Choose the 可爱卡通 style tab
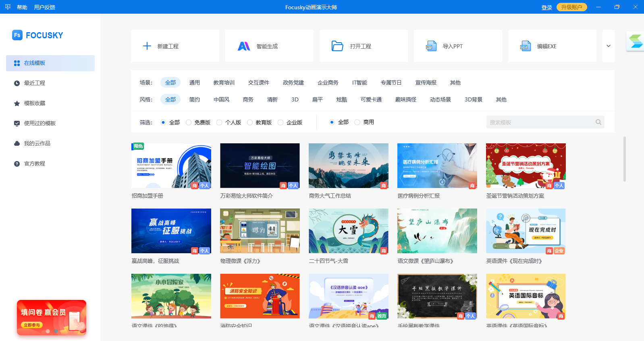 [371, 99]
